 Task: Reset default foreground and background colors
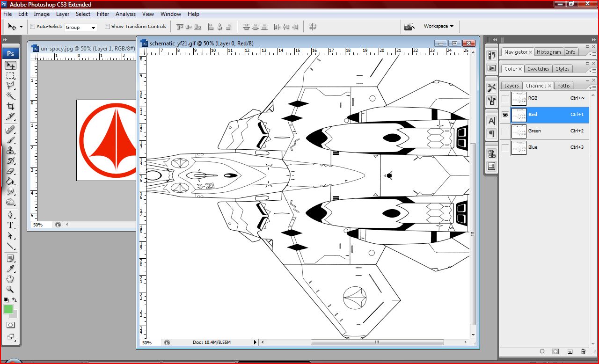point(7,300)
